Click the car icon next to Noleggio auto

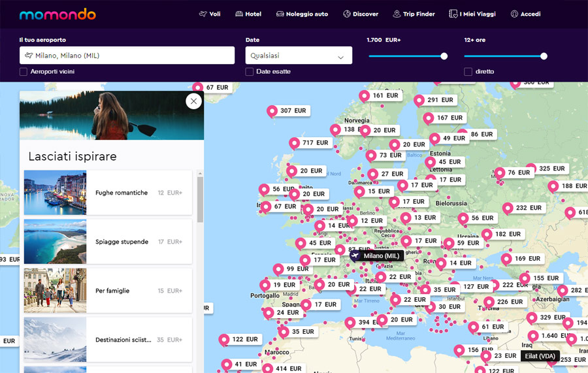pyautogui.click(x=280, y=14)
